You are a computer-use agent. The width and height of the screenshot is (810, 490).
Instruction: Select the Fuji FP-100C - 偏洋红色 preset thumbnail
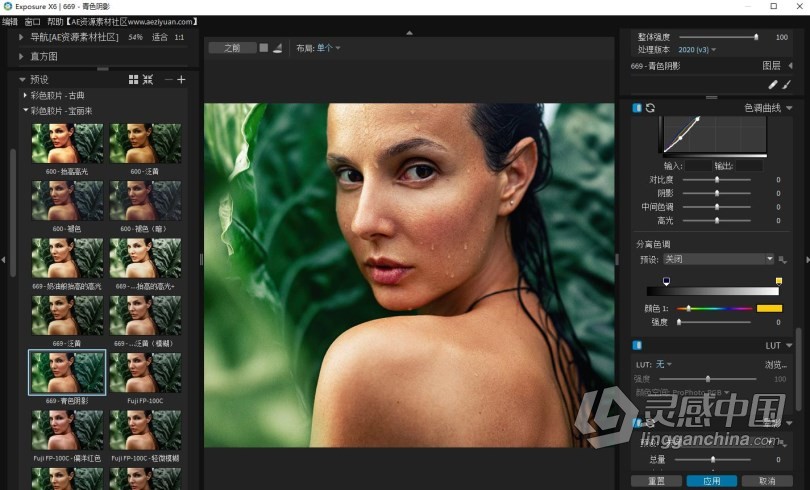click(x=67, y=430)
